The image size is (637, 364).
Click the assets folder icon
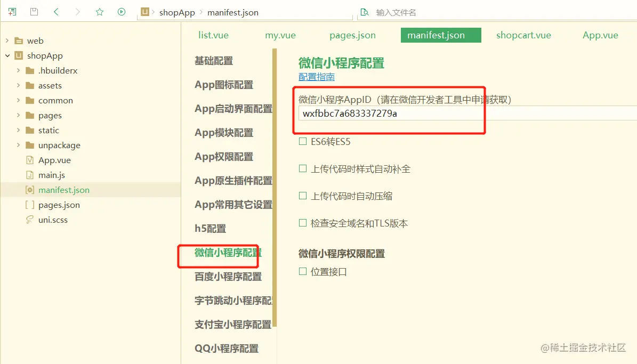tap(30, 85)
